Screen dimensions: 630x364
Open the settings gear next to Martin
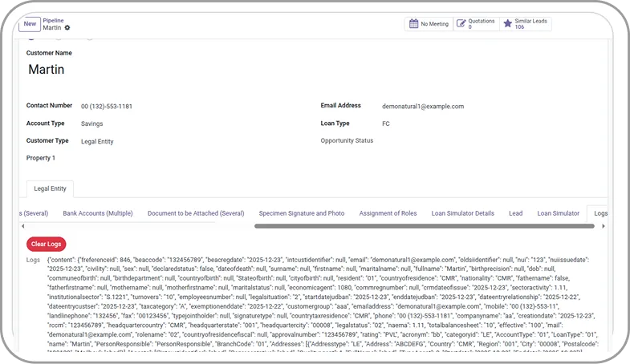(x=67, y=28)
